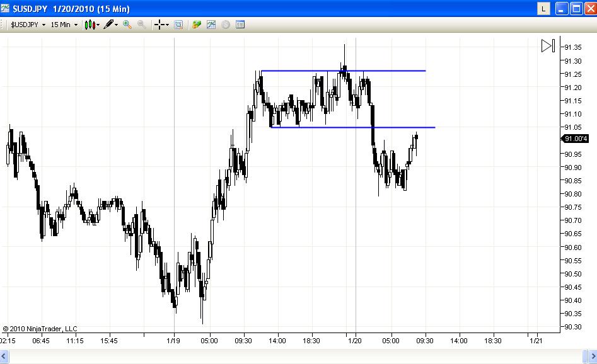Click the 1/19 date label on time axis
Screen dimensions: 597x364
point(173,341)
